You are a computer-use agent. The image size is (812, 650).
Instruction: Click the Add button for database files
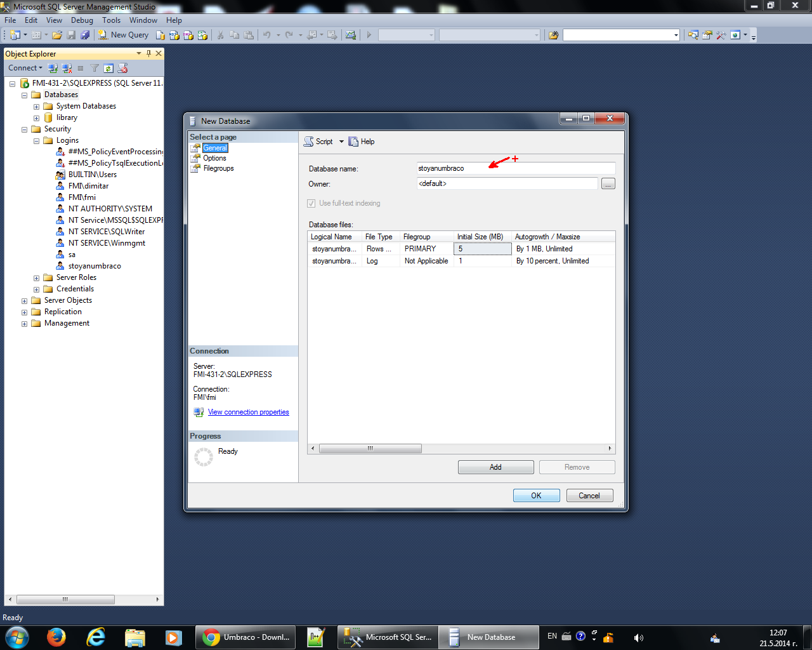click(495, 467)
